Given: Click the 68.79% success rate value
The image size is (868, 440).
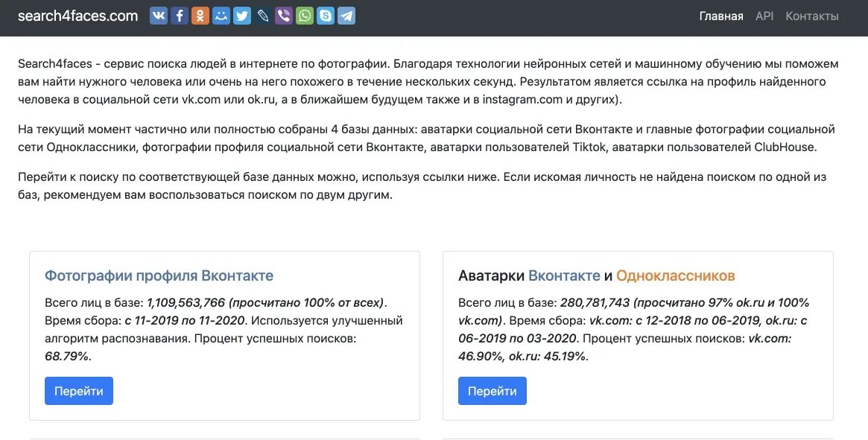Looking at the screenshot, I should pyautogui.click(x=66, y=357).
